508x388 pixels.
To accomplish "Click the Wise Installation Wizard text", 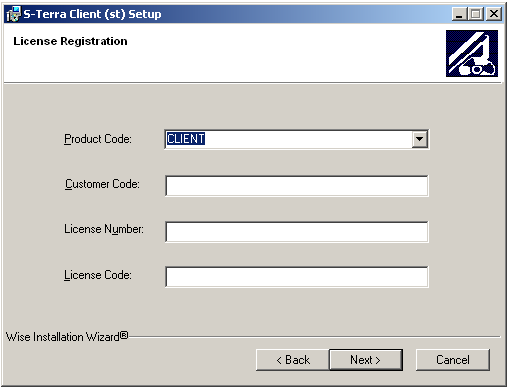I will pos(67,337).
